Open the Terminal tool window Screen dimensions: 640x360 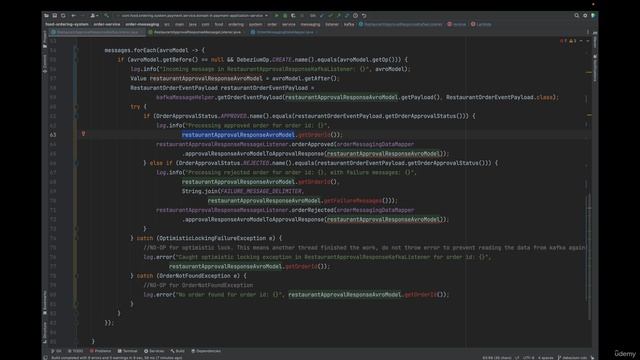pos(127,351)
